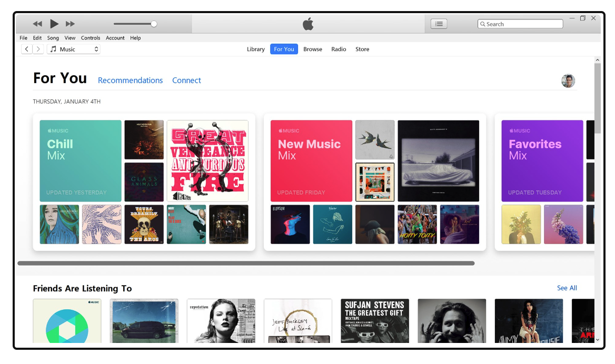
Task: Open the Up Next list icon
Action: pos(439,24)
